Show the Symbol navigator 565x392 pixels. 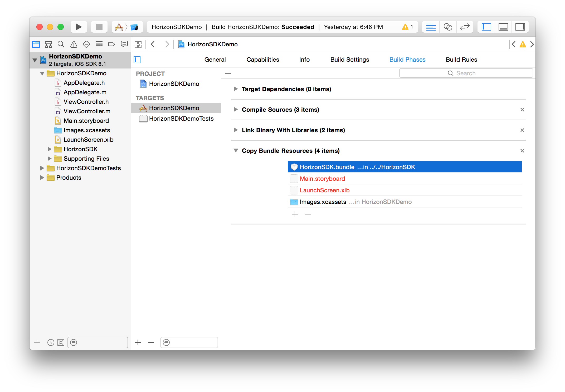coord(48,44)
